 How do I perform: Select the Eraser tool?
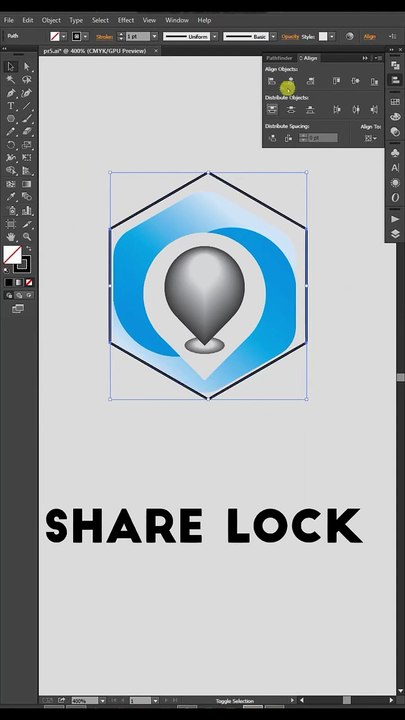click(27, 132)
